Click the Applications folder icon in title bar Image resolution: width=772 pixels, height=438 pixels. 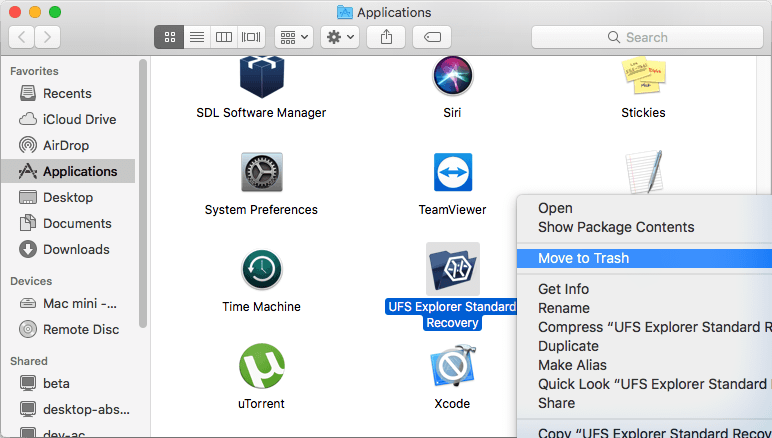(x=345, y=12)
